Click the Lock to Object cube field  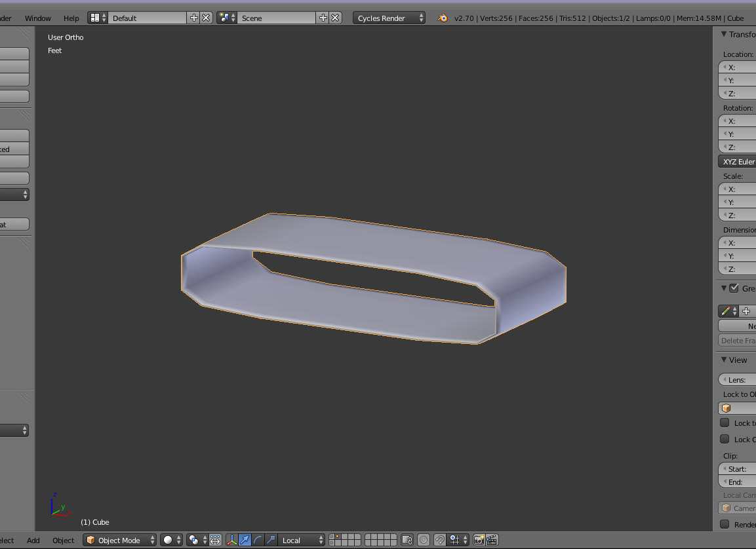[x=737, y=408]
